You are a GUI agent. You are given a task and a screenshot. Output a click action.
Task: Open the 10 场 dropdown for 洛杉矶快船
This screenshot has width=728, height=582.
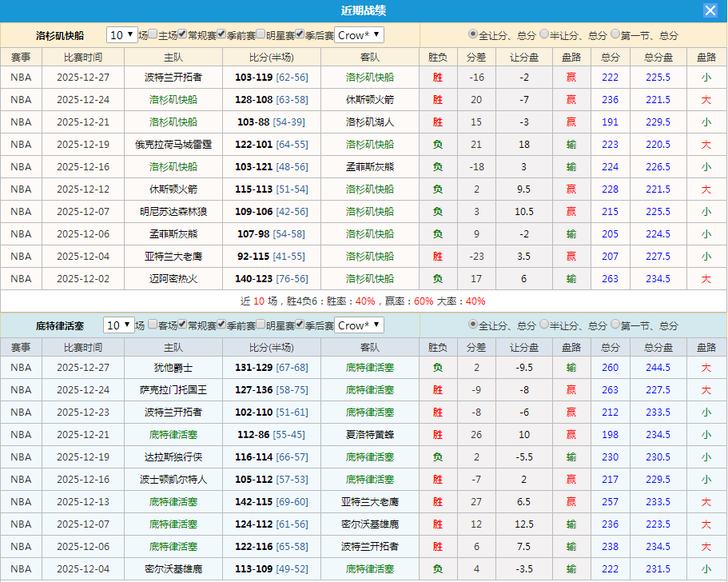pyautogui.click(x=121, y=35)
